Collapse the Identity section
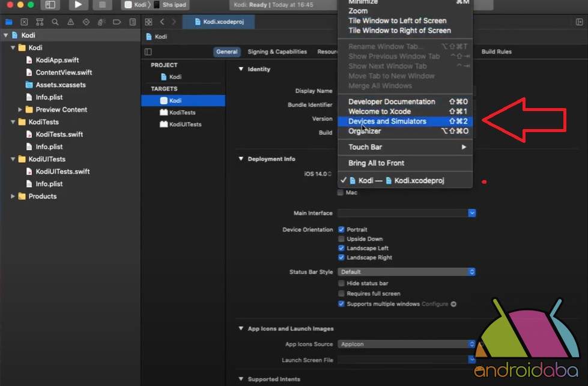Image resolution: width=588 pixels, height=386 pixels. 241,69
